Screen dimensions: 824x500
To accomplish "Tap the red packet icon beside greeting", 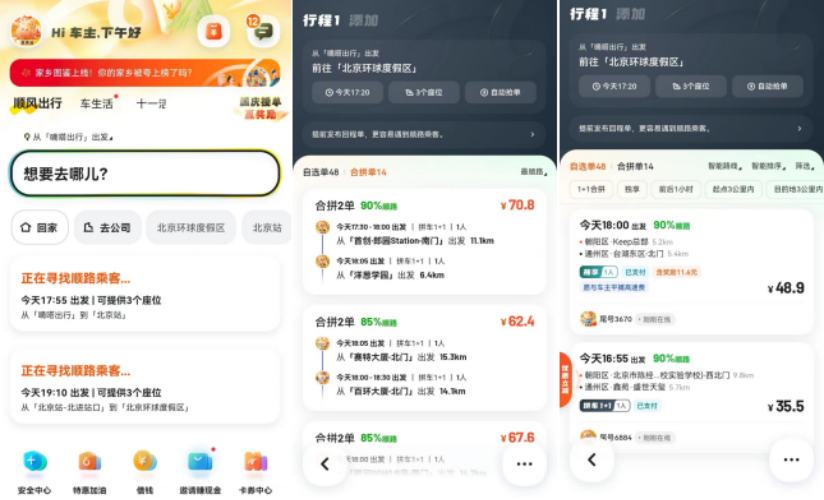I will 213,31.
